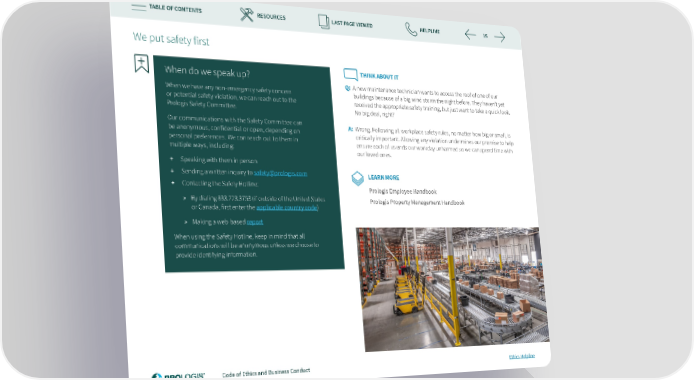This screenshot has width=694, height=380.
Task: Click the Helpline phone icon
Action: [411, 29]
